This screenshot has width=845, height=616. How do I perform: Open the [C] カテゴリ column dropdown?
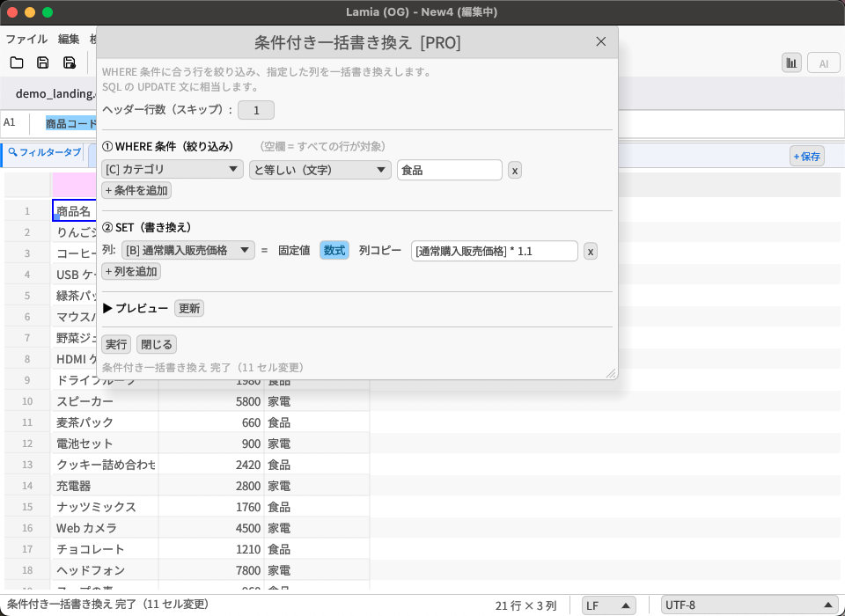(x=173, y=169)
